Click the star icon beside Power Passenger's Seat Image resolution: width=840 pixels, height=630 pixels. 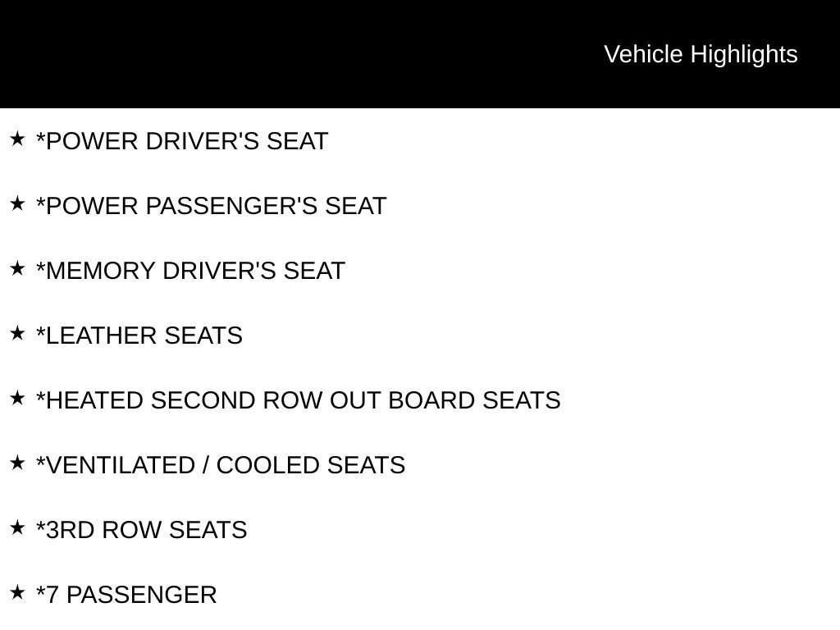(17, 203)
